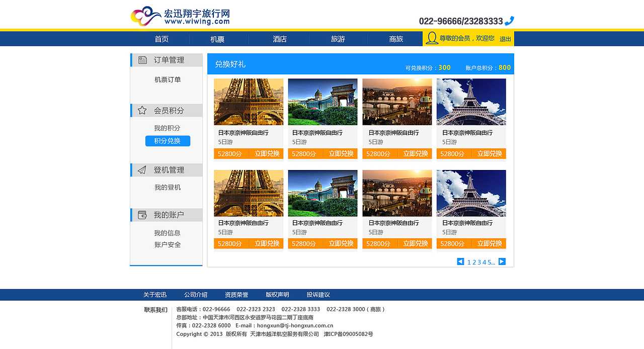Open 我的信息 in the sidebar
Screen dimensions: 644x349
tap(167, 233)
